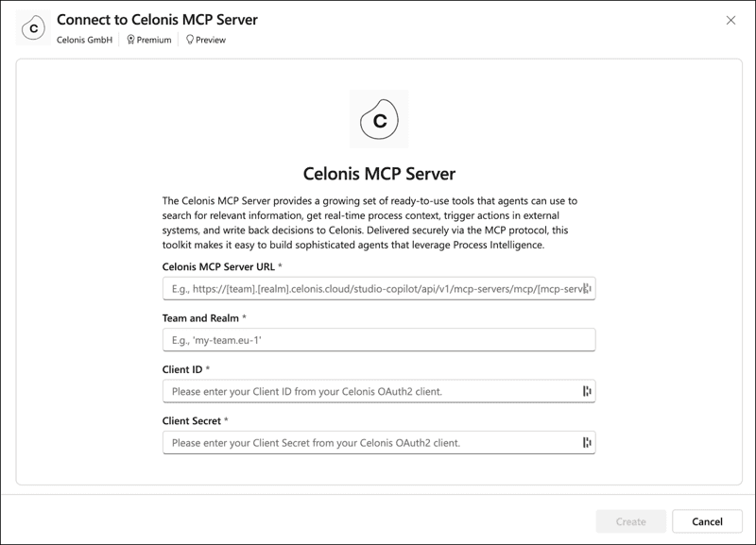
Task: Click the server description paragraph text
Action: coord(378,224)
